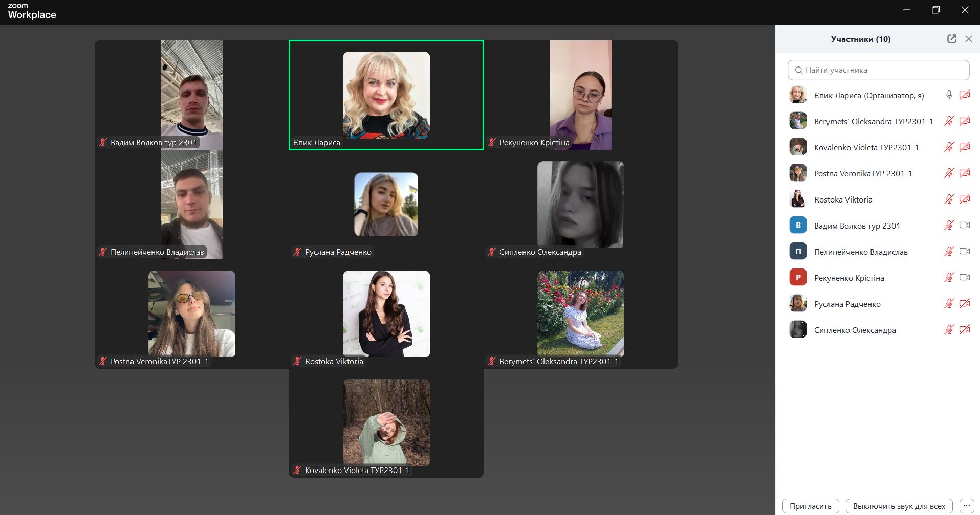Click Єпик Лариса highlighted video tile
Image resolution: width=980 pixels, height=515 pixels.
tap(386, 95)
